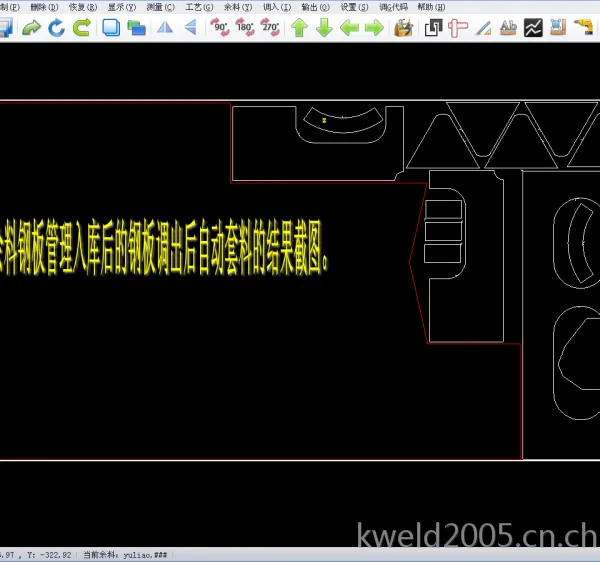
Task: Click the single blue square window icon
Action: (x=111, y=28)
